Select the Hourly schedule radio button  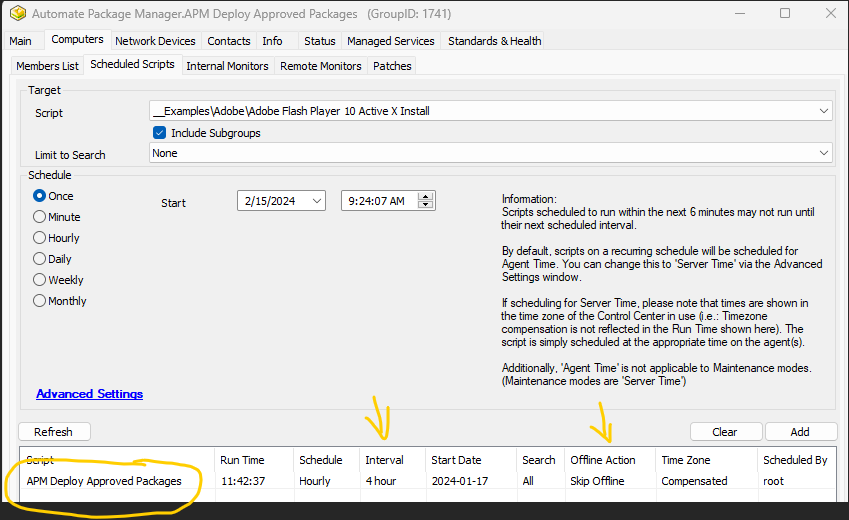pyautogui.click(x=40, y=238)
